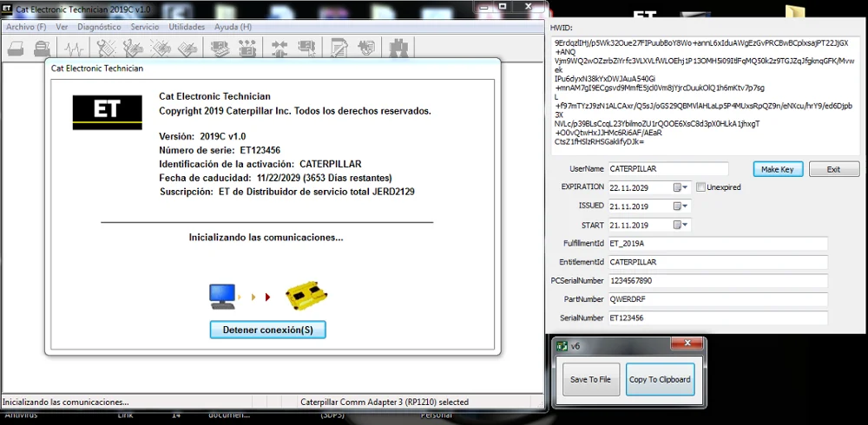Click the EXPIRATION date value 22.11.2029
Viewport: 868px width, 425px height.
point(628,187)
